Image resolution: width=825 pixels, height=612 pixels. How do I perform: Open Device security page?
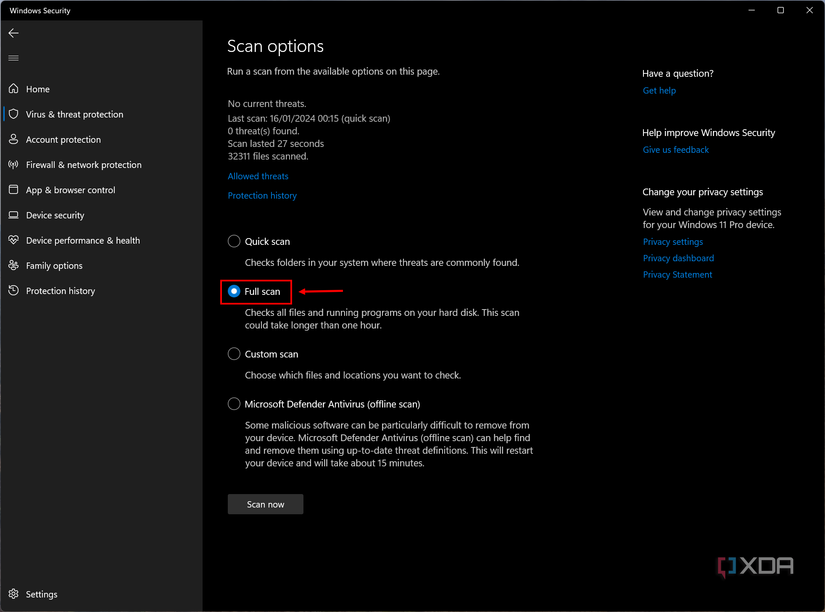tap(55, 215)
